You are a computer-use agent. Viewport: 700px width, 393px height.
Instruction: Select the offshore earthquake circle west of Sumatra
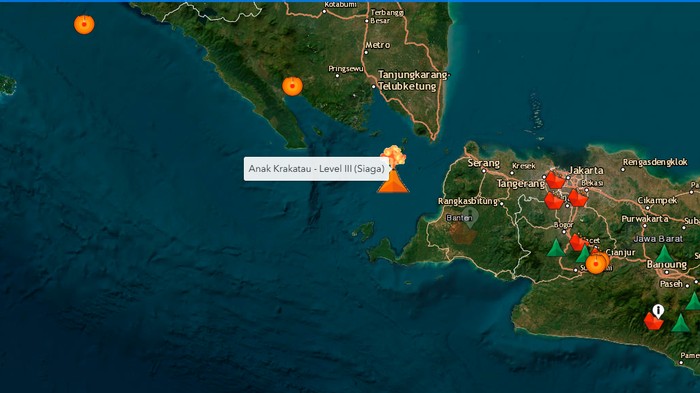click(x=84, y=24)
